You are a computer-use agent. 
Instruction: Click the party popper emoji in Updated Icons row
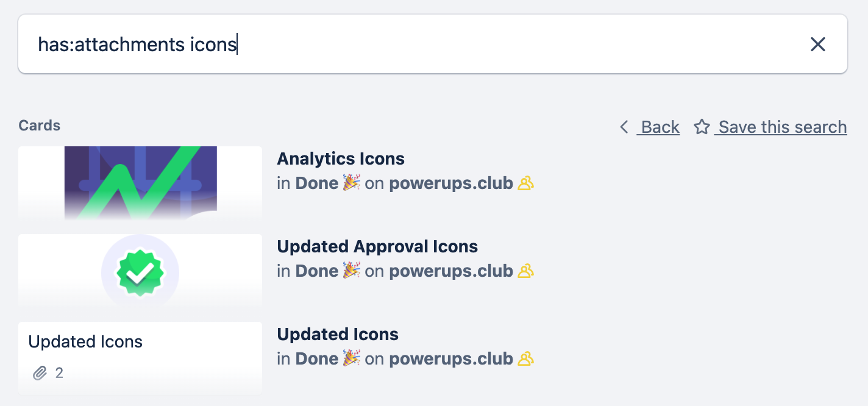[351, 358]
